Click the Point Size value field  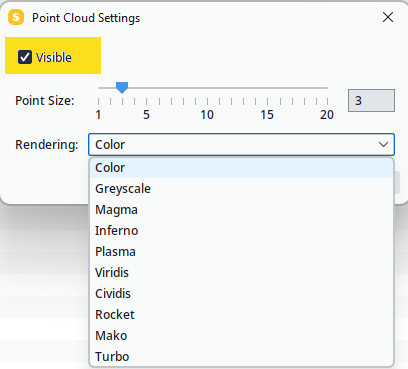(371, 100)
